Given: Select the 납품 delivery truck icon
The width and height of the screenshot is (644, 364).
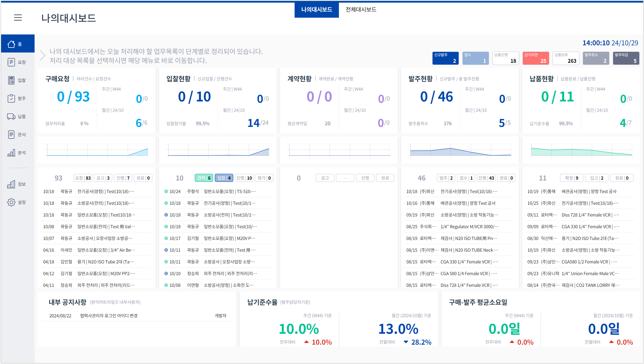Looking at the screenshot, I should click(18, 116).
